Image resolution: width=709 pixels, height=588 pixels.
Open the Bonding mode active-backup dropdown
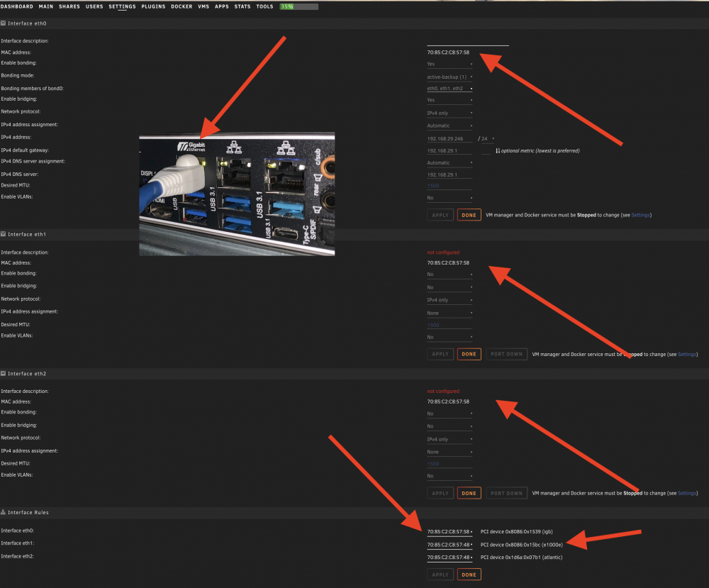coord(450,77)
